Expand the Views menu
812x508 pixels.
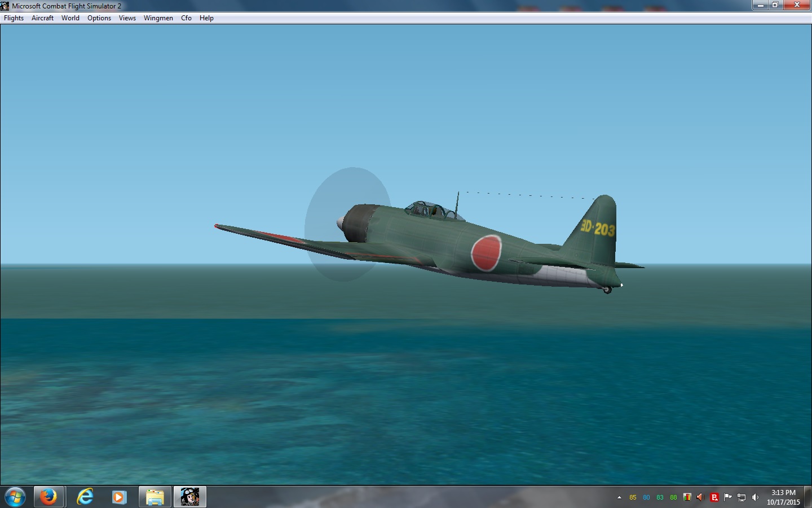click(x=127, y=18)
